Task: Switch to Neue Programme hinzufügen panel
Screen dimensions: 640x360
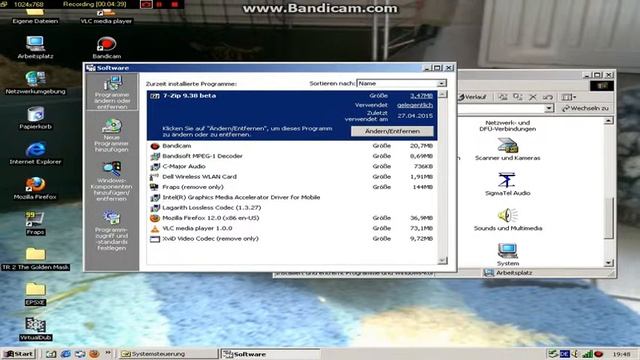Action: point(112,136)
